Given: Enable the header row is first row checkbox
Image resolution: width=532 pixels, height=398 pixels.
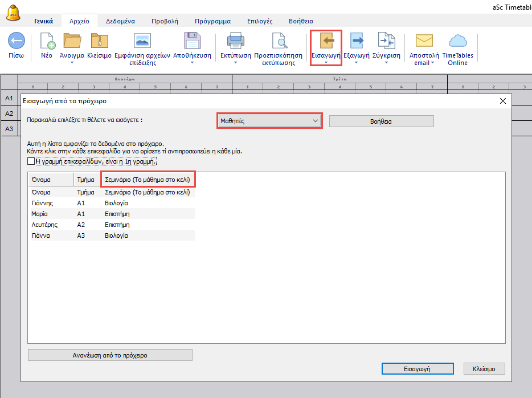Looking at the screenshot, I should click(31, 162).
